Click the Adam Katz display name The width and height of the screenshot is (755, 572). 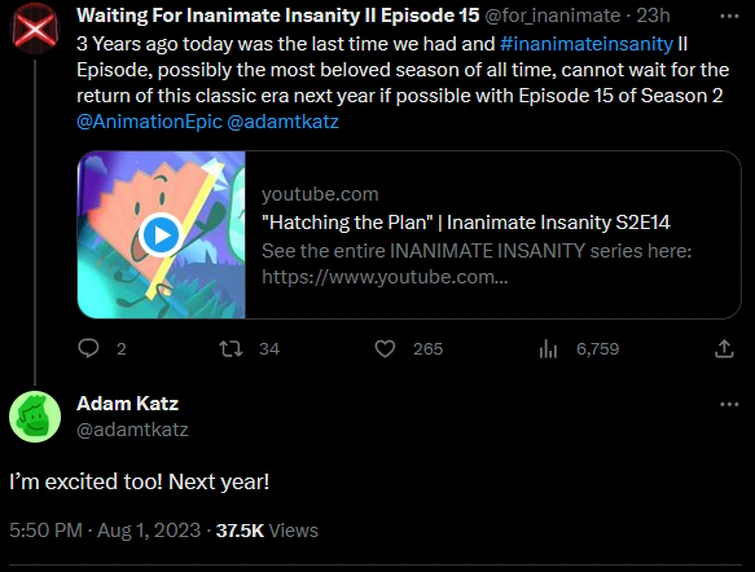pos(127,404)
